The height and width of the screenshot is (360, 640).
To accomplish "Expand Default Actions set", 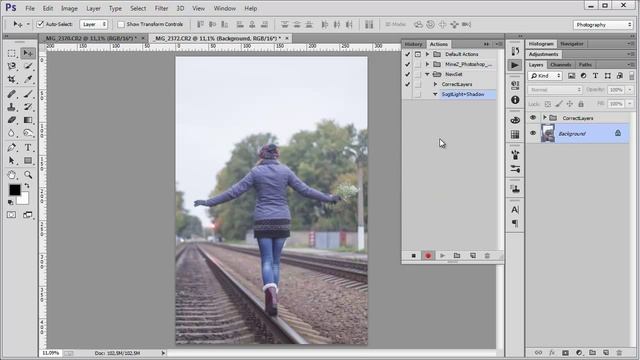I will pyautogui.click(x=427, y=54).
